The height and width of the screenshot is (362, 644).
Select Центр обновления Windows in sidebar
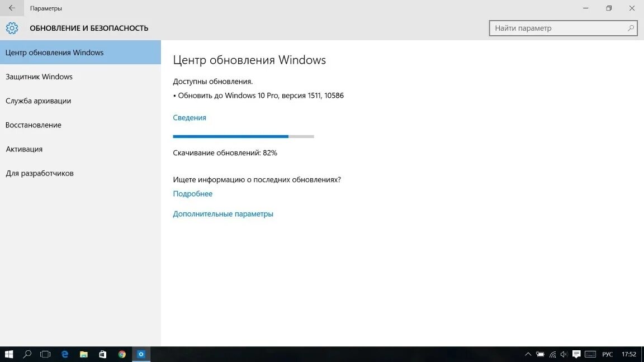(80, 52)
